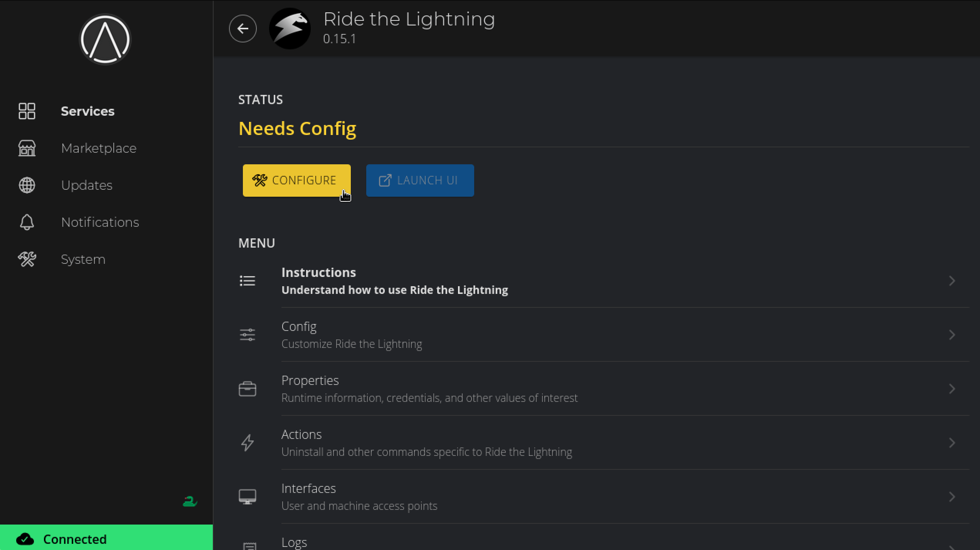
Task: Expand the Actions row chevron
Action: coord(953,442)
